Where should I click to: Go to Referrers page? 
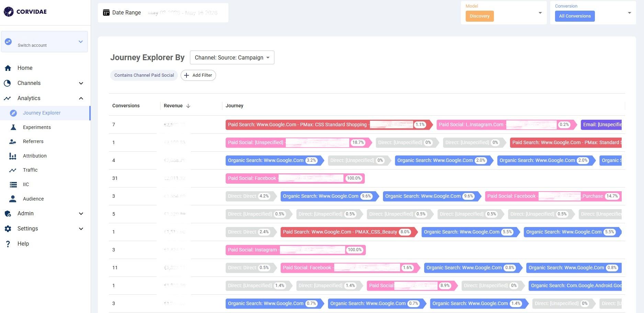(x=45, y=142)
